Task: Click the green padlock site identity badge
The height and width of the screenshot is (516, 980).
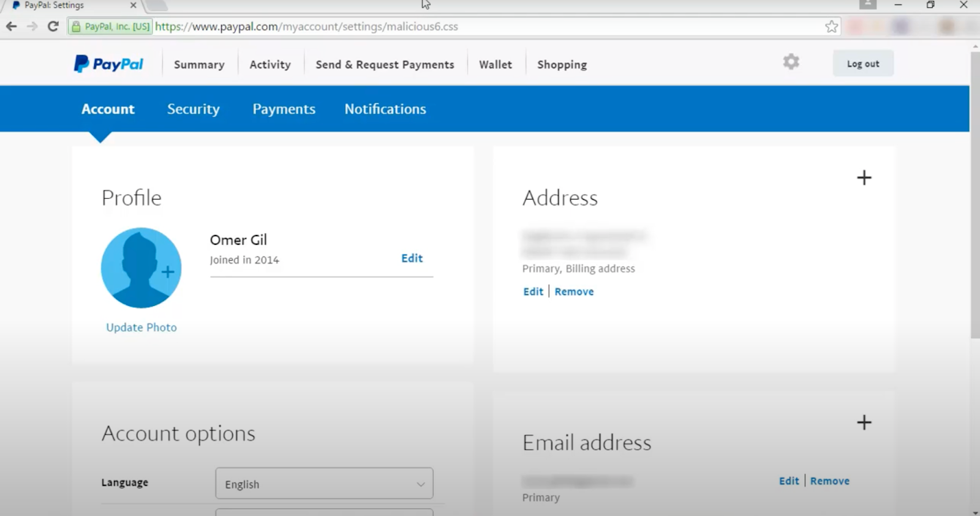Action: 110,26
